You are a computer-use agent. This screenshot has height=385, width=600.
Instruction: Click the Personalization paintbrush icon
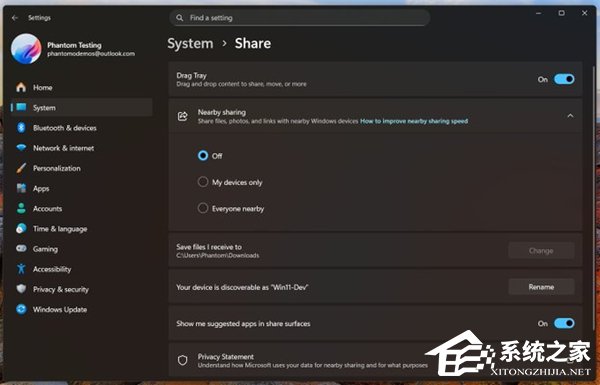coord(21,168)
